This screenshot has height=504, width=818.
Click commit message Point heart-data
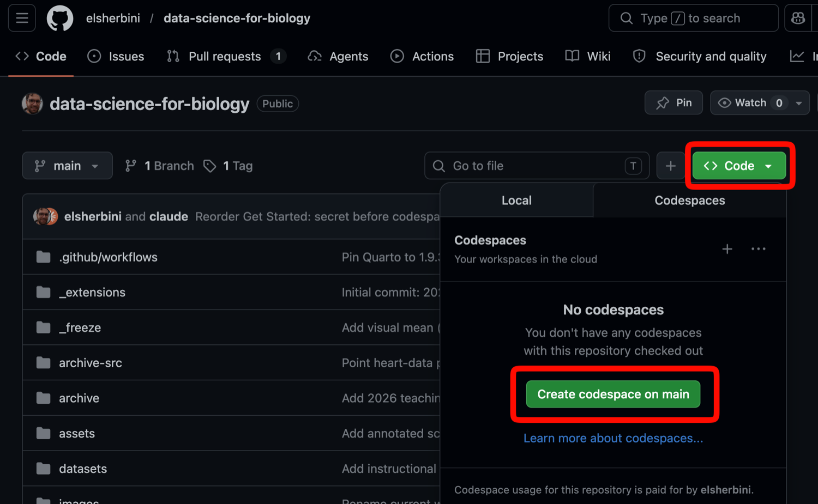[x=390, y=363]
